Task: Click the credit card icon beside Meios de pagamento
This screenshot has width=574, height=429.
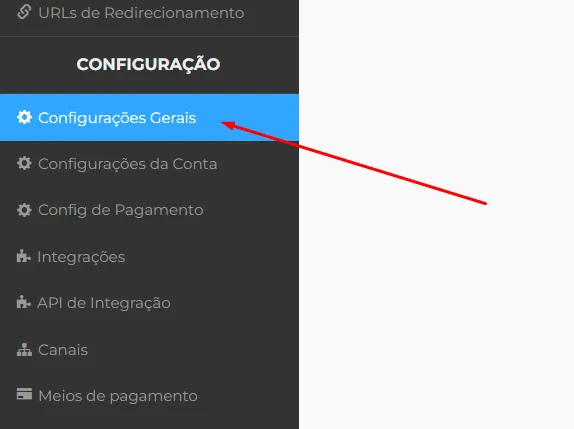Action: click(x=24, y=394)
